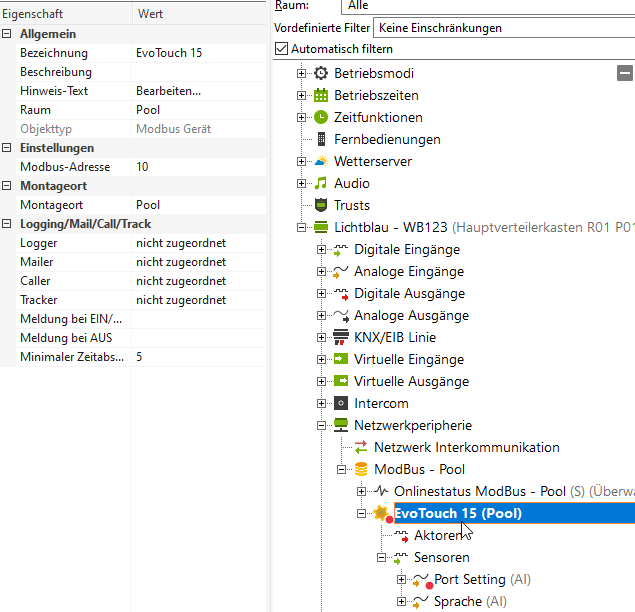635x612 pixels.
Task: Click the Betriebsmodi gear icon
Action: click(x=321, y=73)
